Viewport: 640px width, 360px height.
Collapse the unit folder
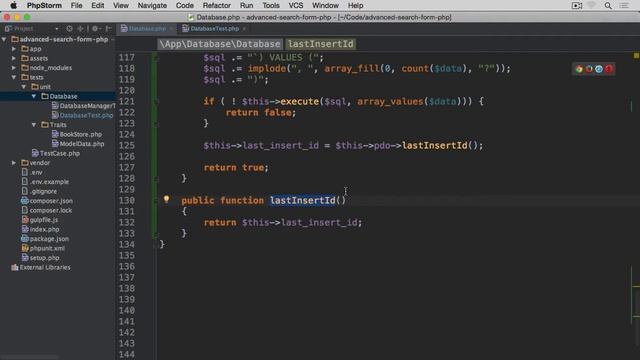[24, 87]
